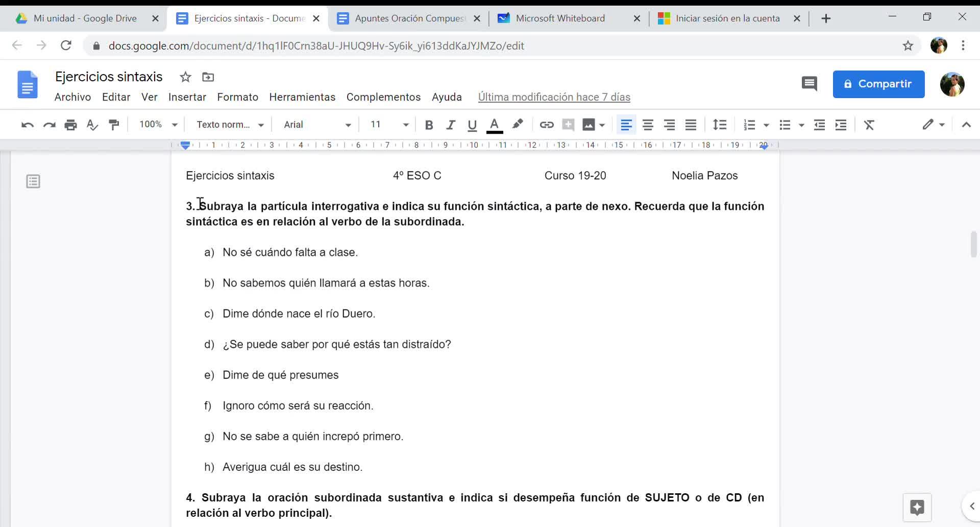
Task: Click the Undo arrow in the toolbar
Action: click(28, 125)
